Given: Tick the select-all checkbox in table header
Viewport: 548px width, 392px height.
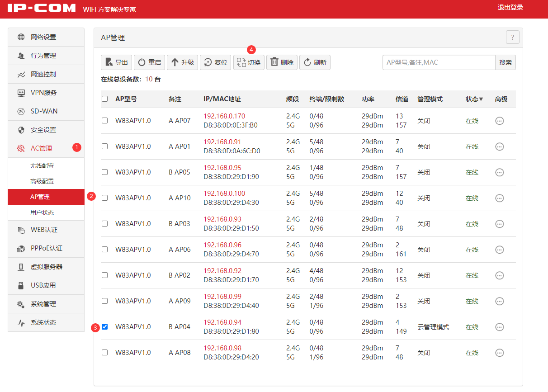Looking at the screenshot, I should pyautogui.click(x=105, y=99).
